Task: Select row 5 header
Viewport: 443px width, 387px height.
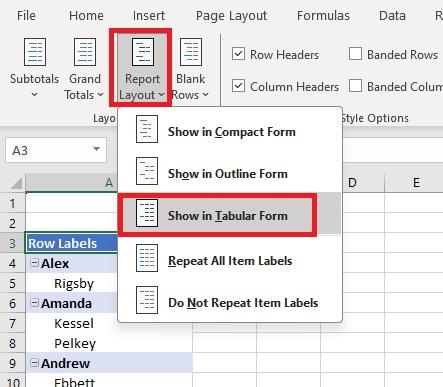Action: pyautogui.click(x=12, y=283)
